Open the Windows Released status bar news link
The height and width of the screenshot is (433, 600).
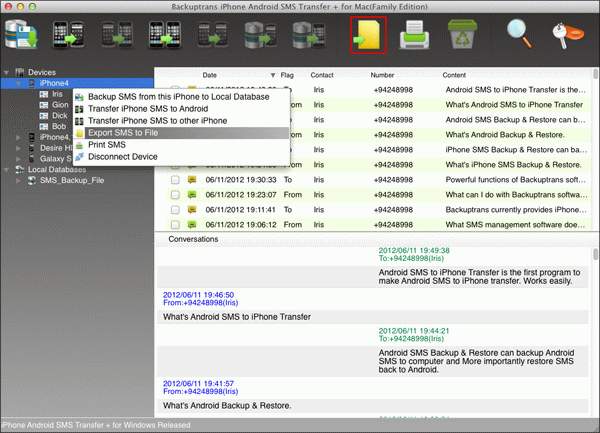click(96, 425)
